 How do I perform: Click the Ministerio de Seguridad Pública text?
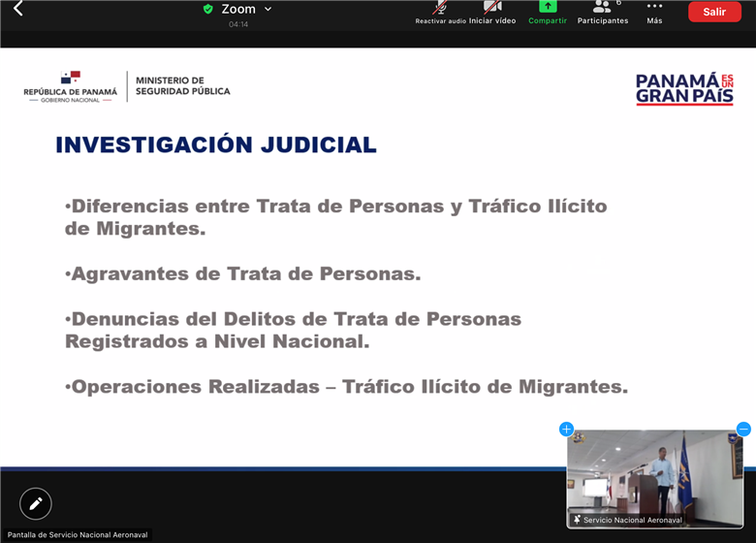[183, 86]
